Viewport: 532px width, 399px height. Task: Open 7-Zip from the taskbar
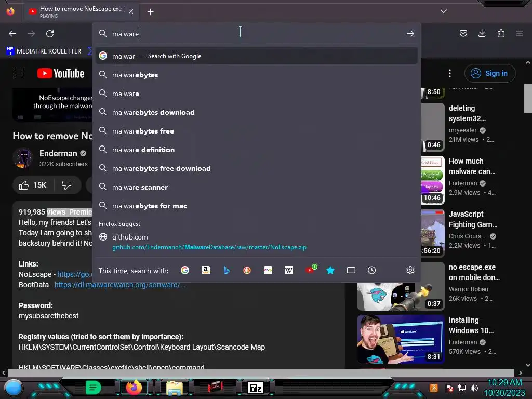click(256, 388)
